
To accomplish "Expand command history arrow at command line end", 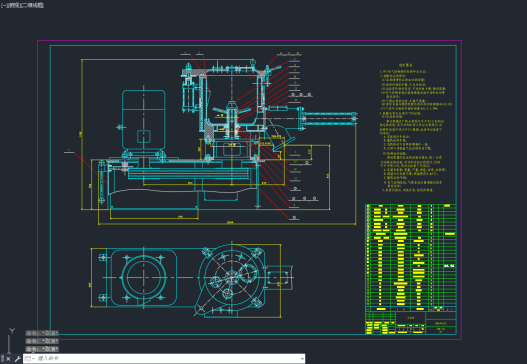I will 302,359.
